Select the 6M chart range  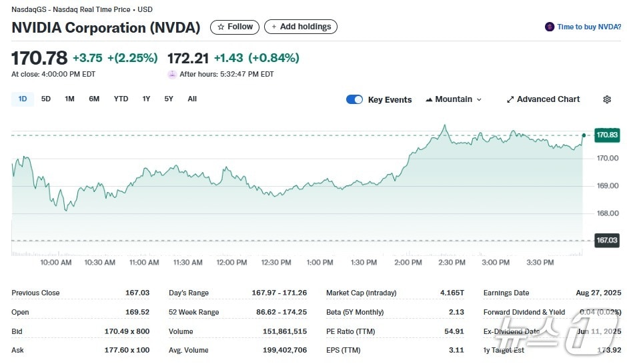click(x=94, y=99)
